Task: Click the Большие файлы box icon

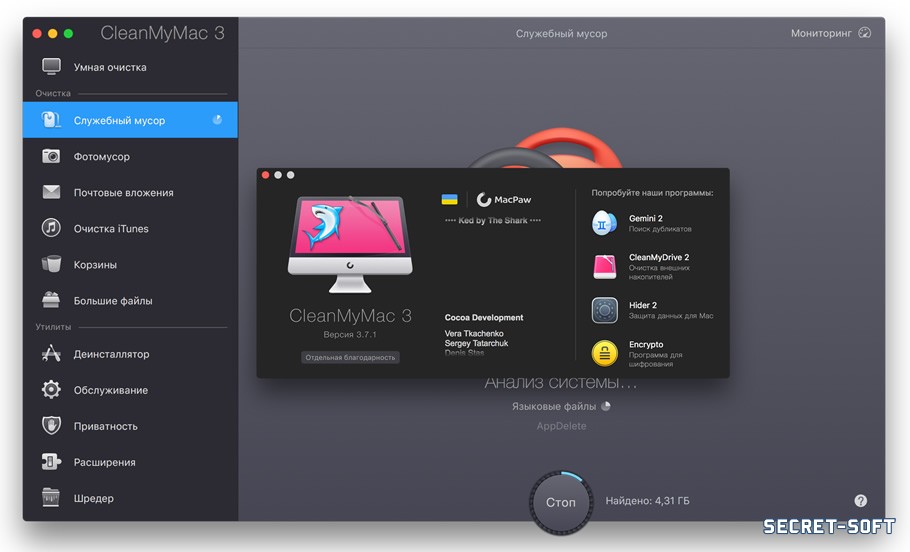Action: [x=51, y=300]
